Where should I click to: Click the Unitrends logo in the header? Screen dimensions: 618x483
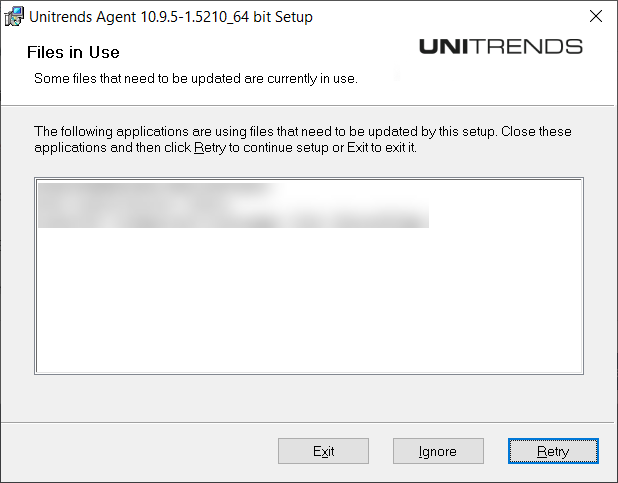(500, 46)
